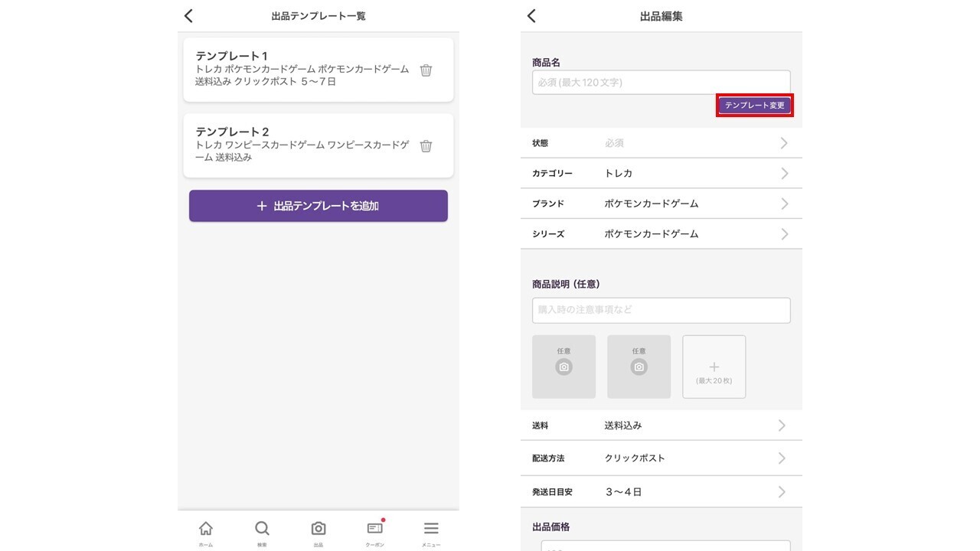
Task: Delete テンプレート1 with its trash icon
Action: [x=426, y=70]
